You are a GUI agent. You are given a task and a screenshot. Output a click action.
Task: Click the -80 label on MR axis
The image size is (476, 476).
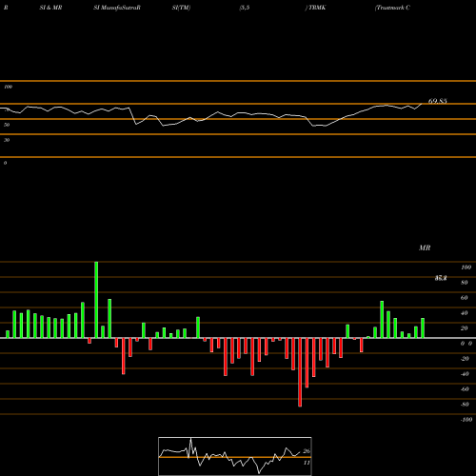pyautogui.click(x=465, y=405)
